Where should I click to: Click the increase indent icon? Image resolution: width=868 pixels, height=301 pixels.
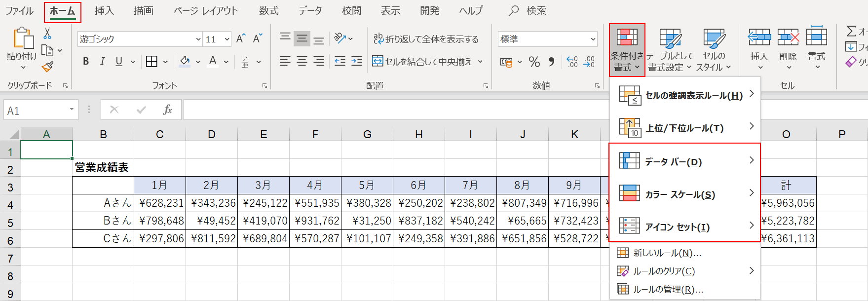click(x=357, y=61)
